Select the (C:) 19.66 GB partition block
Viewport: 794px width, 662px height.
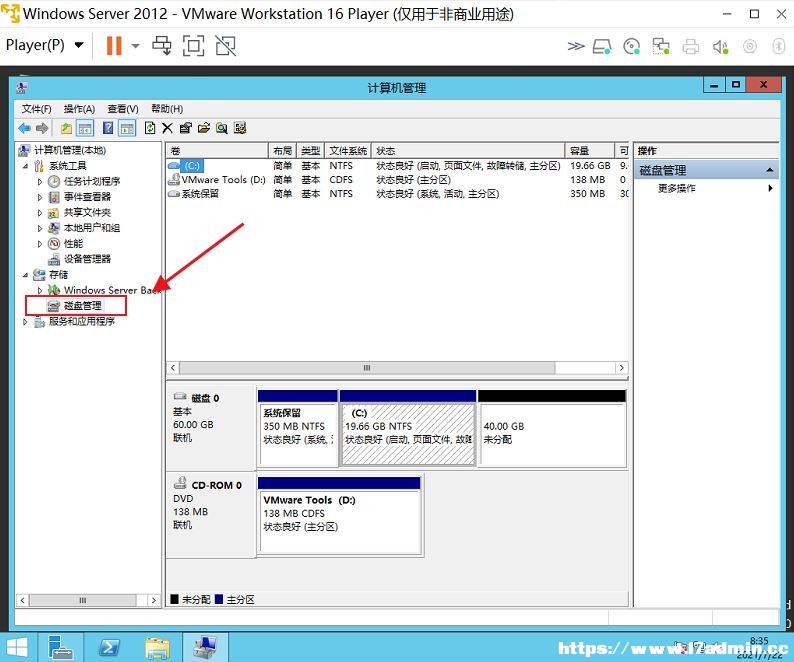tap(408, 429)
